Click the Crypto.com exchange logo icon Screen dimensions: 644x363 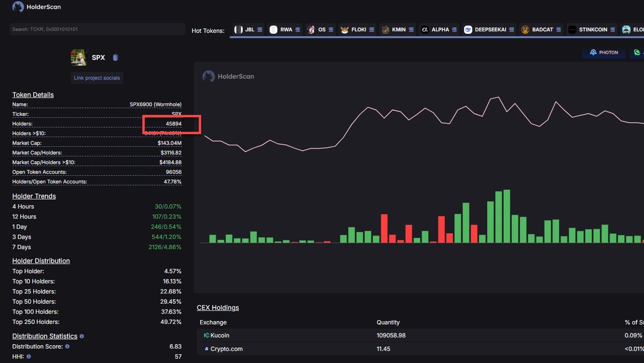[206, 349]
